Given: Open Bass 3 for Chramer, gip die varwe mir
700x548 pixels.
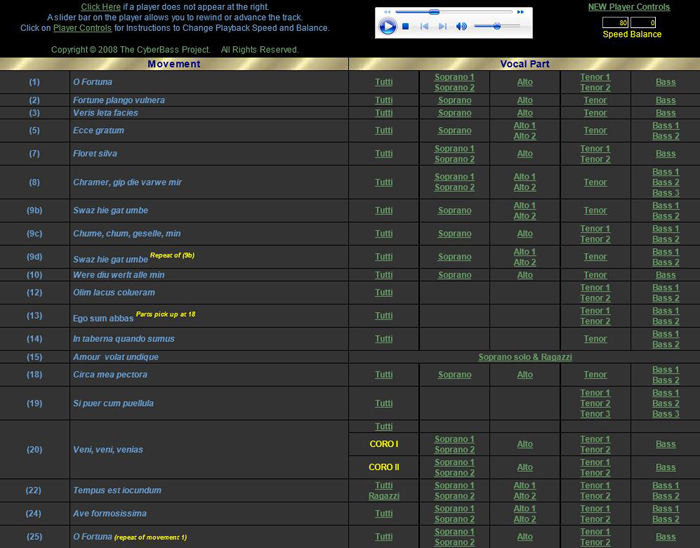Looking at the screenshot, I should click(x=665, y=193).
